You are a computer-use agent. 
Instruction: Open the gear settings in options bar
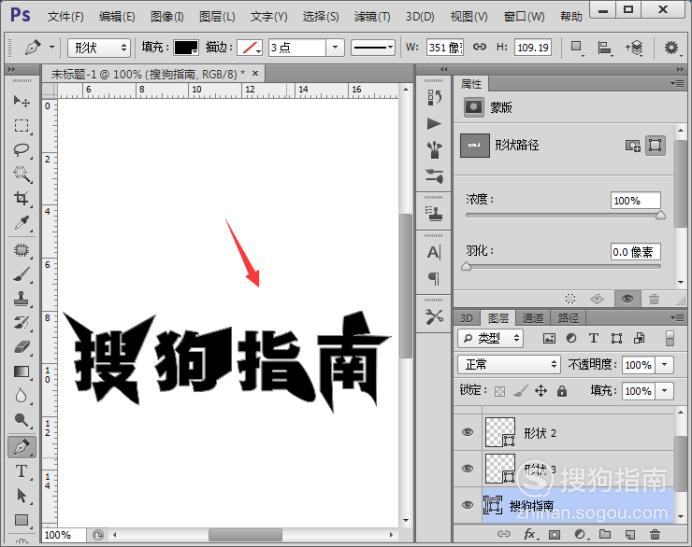[671, 47]
